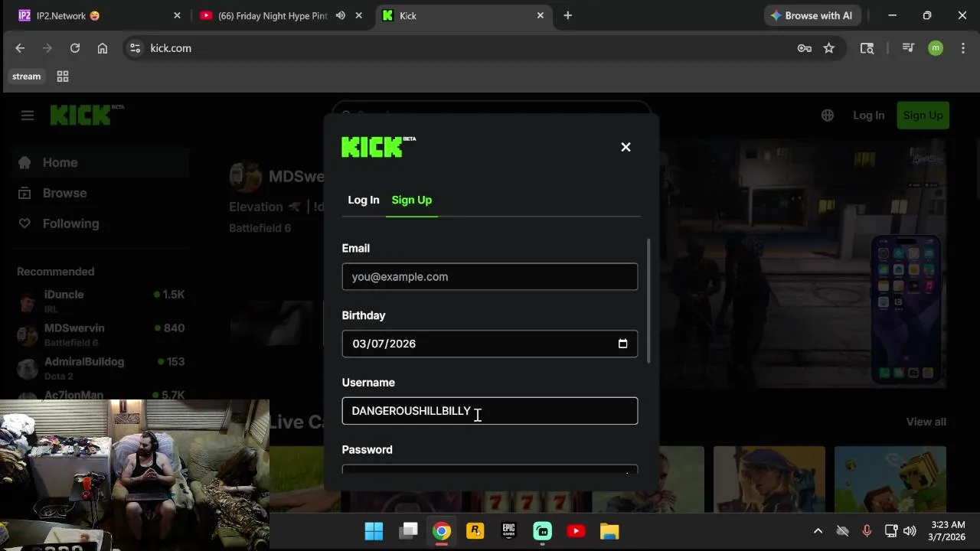Image resolution: width=980 pixels, height=551 pixels.
Task: Mute the YouTube tab audio icon
Action: tap(341, 15)
